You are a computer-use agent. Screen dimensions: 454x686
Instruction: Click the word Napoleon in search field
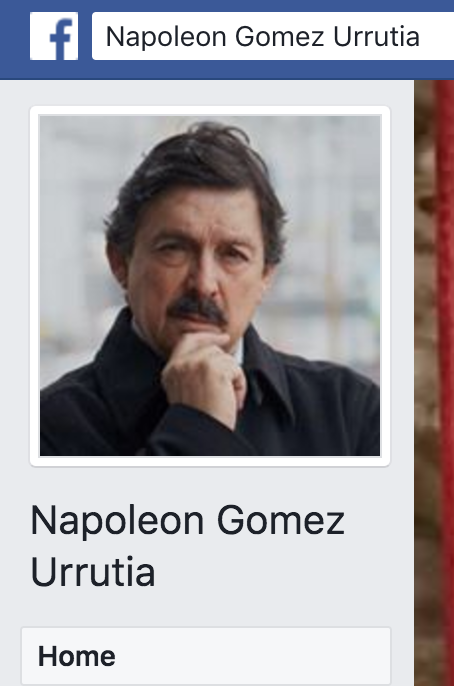tap(166, 37)
